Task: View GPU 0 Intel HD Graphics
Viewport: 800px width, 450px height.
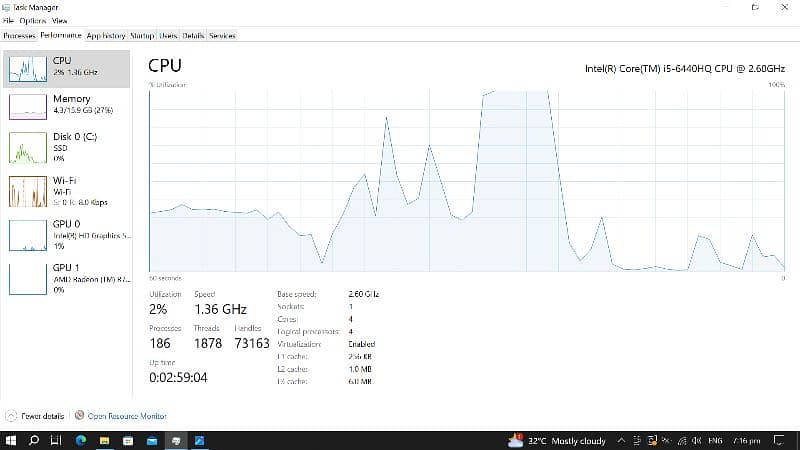Action: 70,234
